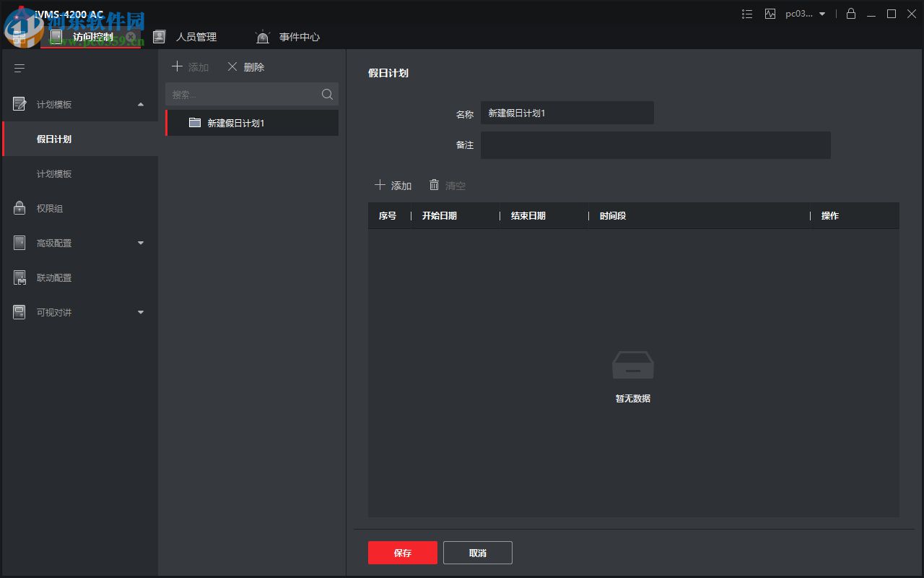Select 新建假日计划1 in the list
Image resolution: width=924 pixels, height=578 pixels.
252,123
